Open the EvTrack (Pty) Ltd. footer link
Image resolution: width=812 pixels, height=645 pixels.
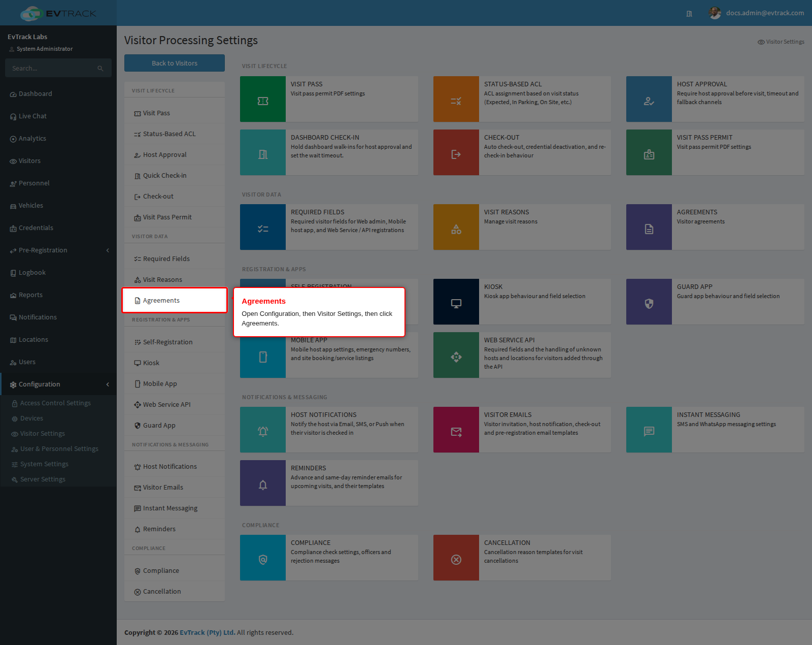click(207, 632)
